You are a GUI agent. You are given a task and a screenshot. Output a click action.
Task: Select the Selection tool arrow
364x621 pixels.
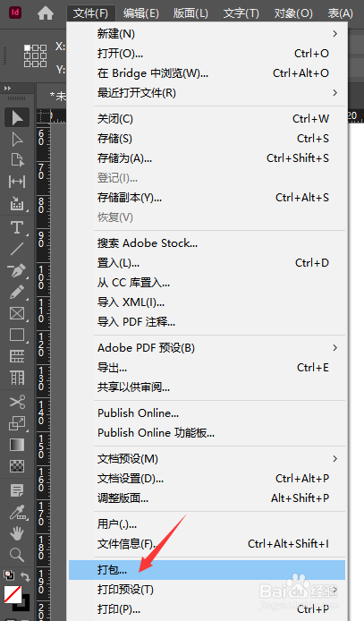(x=17, y=117)
